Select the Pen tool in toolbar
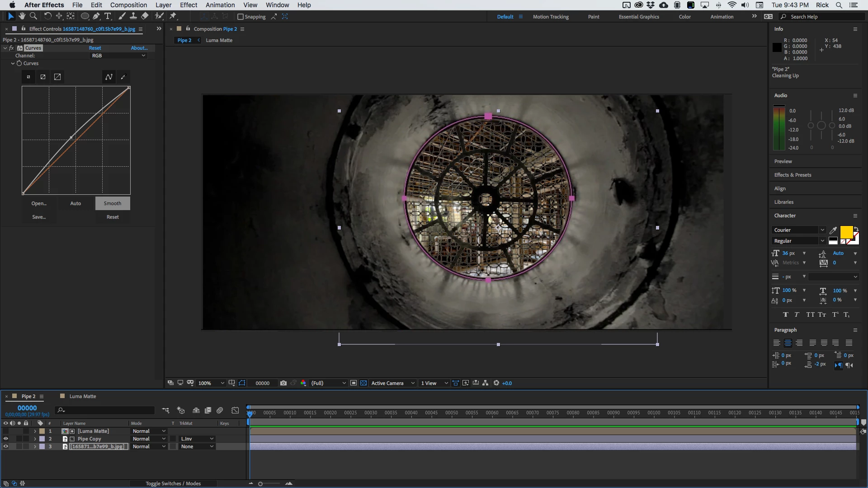 (96, 16)
